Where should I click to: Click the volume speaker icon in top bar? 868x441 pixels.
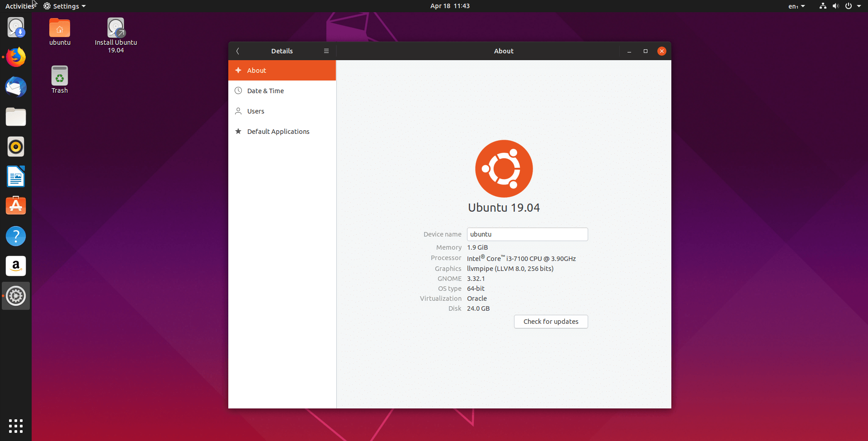(x=835, y=6)
